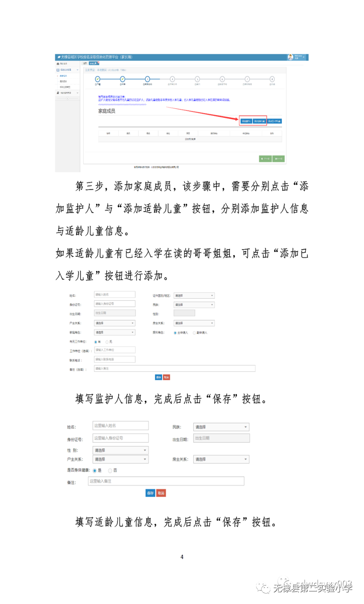Click the 身份证号 input in guardian form

115,304
